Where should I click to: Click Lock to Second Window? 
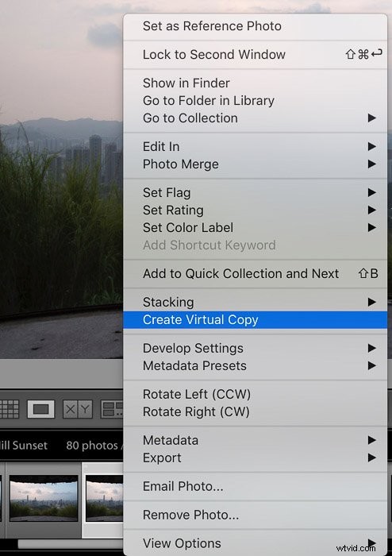pos(255,55)
